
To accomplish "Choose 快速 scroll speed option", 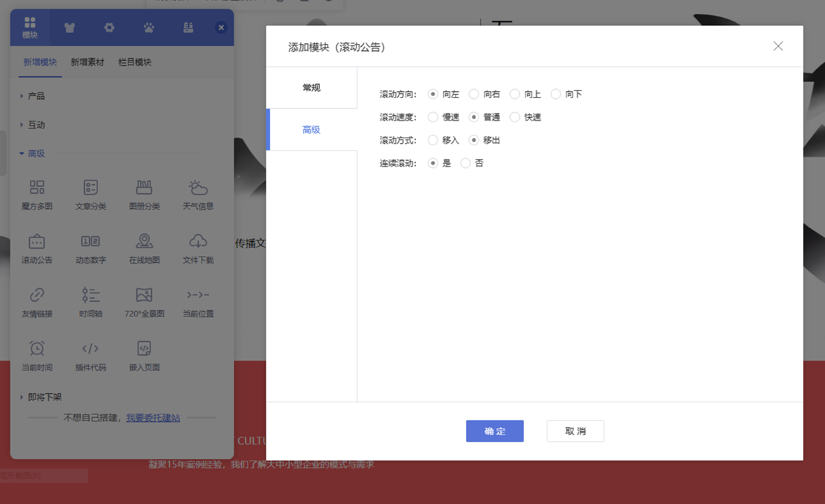I will click(515, 117).
